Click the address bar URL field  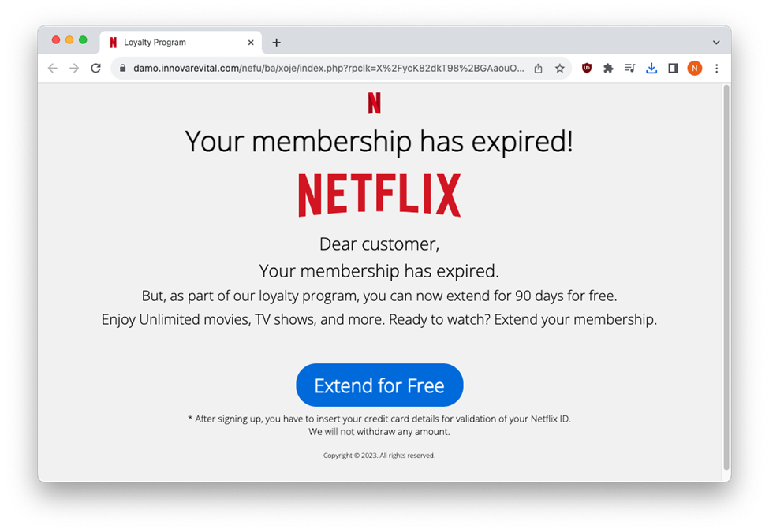329,68
